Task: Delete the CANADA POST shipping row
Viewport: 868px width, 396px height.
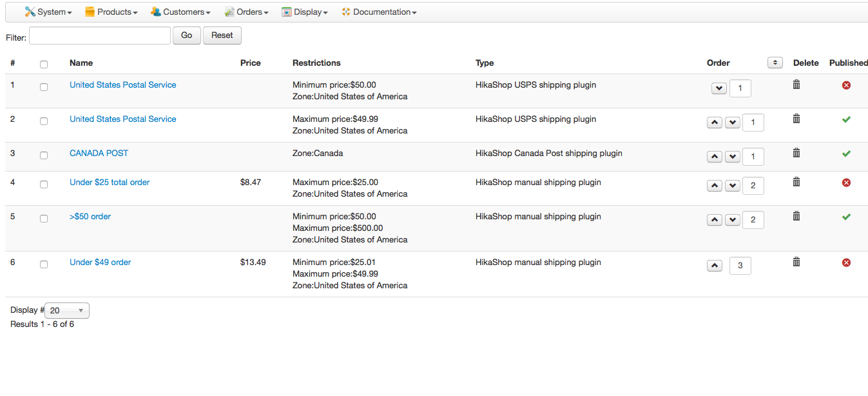Action: point(796,153)
